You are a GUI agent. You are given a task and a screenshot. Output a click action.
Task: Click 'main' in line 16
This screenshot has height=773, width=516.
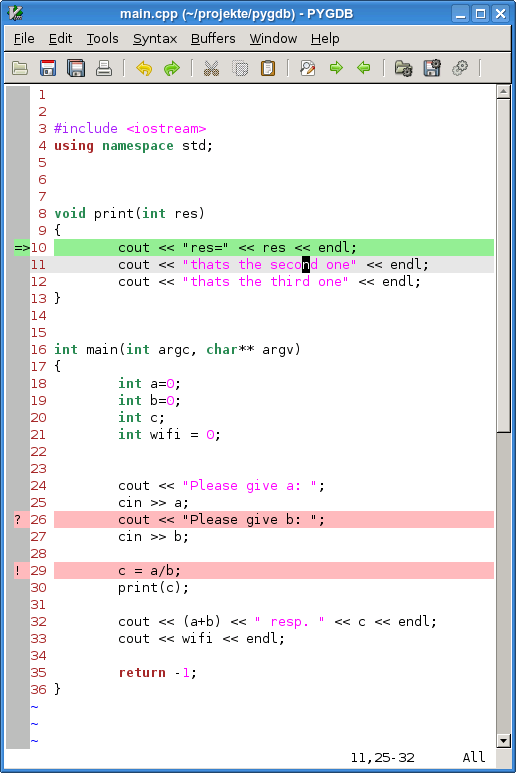click(x=102, y=350)
